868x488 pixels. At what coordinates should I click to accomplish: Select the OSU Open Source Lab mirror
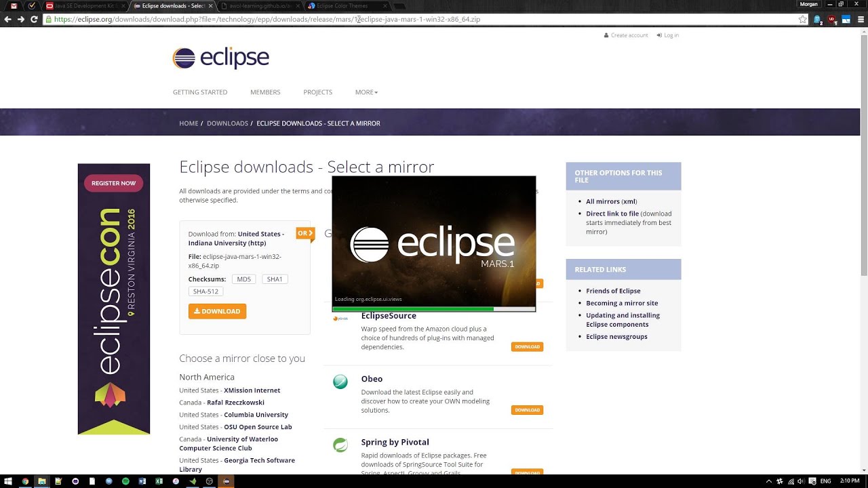pyautogui.click(x=258, y=427)
